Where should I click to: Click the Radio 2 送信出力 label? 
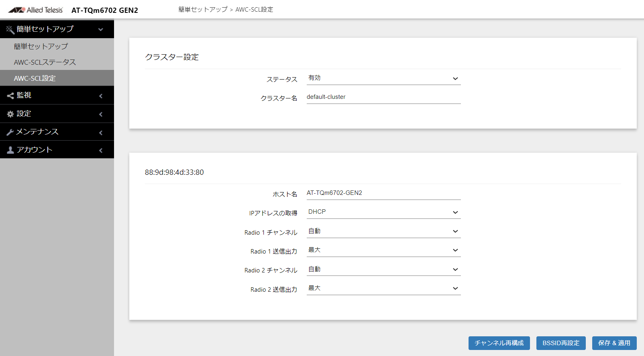click(x=274, y=290)
